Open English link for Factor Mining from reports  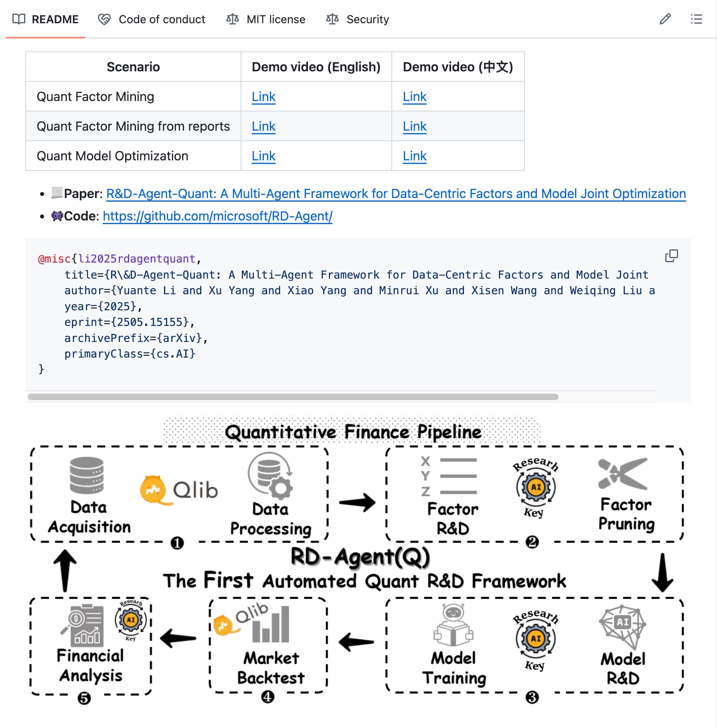(263, 126)
